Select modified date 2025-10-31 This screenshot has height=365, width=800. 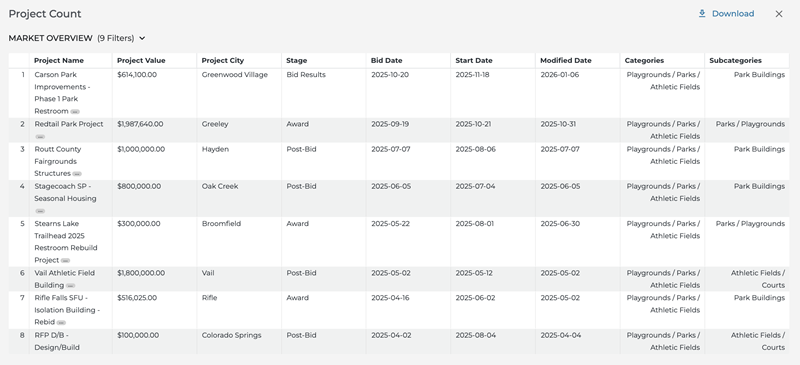[558, 124]
